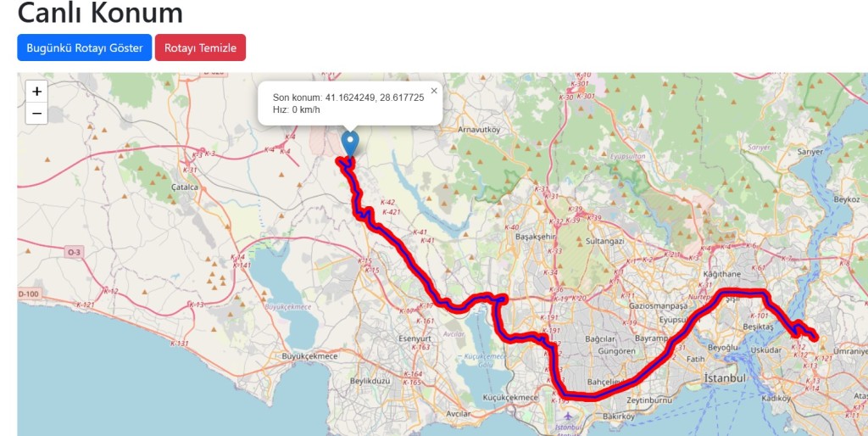Click the O-3 highway shield
Image resolution: width=868 pixels, height=436 pixels.
pos(75,253)
